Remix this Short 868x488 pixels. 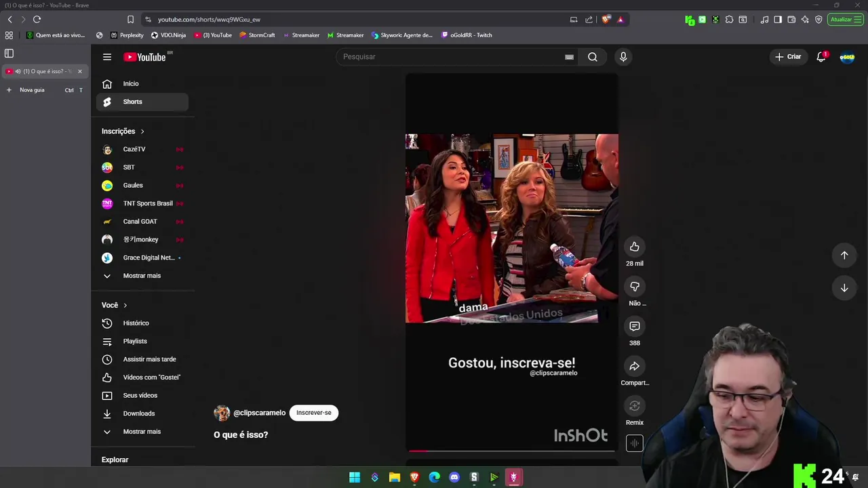tap(635, 406)
